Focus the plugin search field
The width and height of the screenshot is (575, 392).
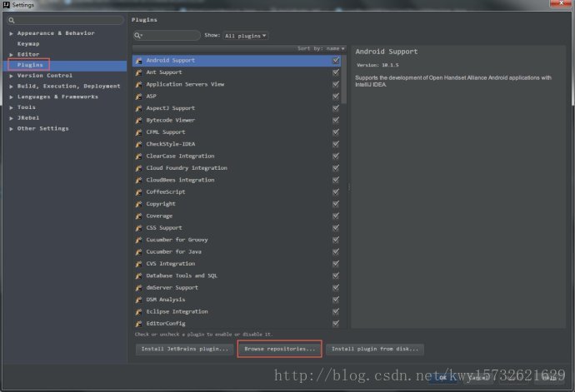(167, 35)
